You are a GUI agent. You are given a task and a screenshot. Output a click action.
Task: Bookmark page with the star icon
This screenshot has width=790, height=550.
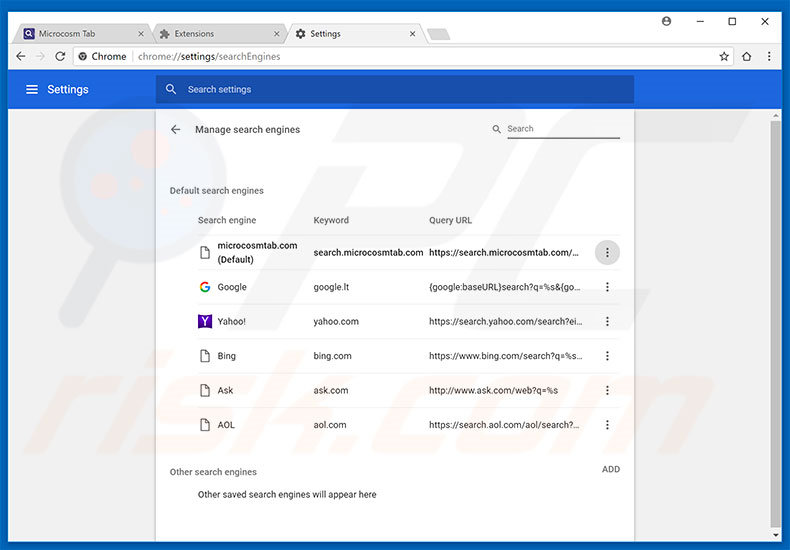(724, 56)
